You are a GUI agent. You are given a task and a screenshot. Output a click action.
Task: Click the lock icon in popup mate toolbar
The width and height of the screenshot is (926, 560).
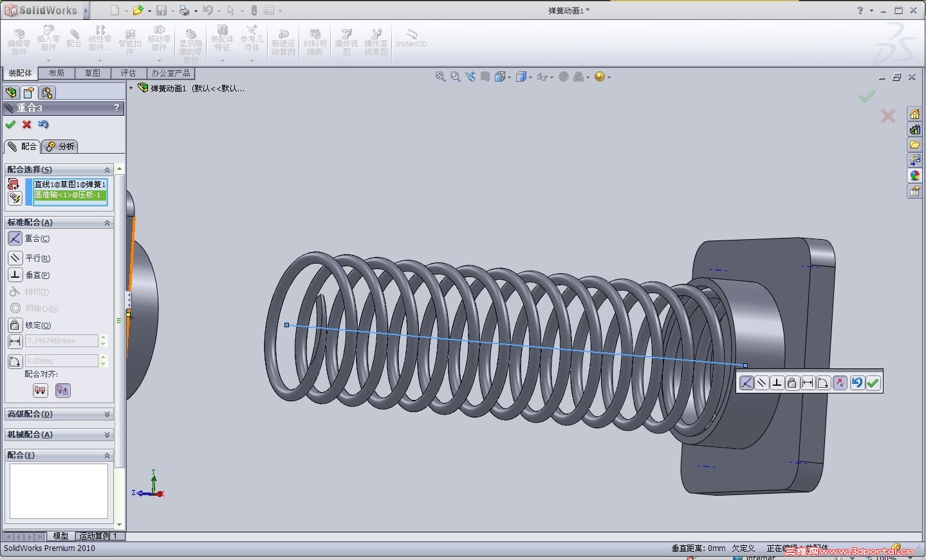coord(793,383)
